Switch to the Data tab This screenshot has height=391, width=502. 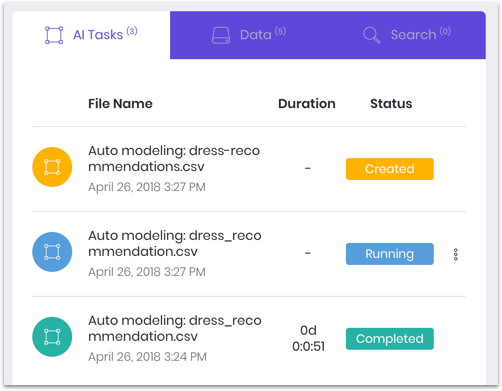click(x=249, y=35)
